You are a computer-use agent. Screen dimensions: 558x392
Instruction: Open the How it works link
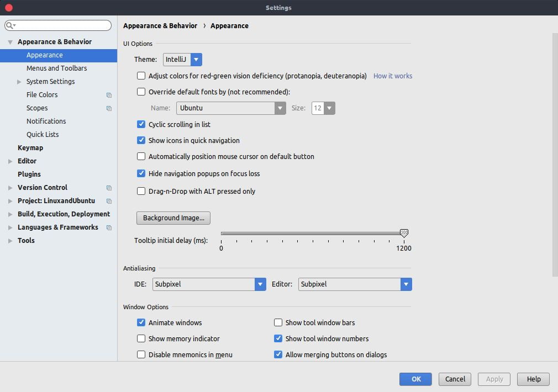point(393,76)
